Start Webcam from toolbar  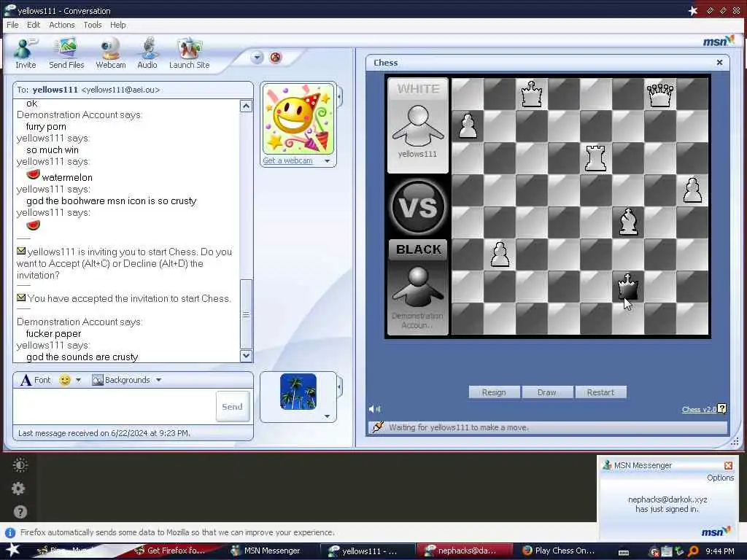(111, 53)
